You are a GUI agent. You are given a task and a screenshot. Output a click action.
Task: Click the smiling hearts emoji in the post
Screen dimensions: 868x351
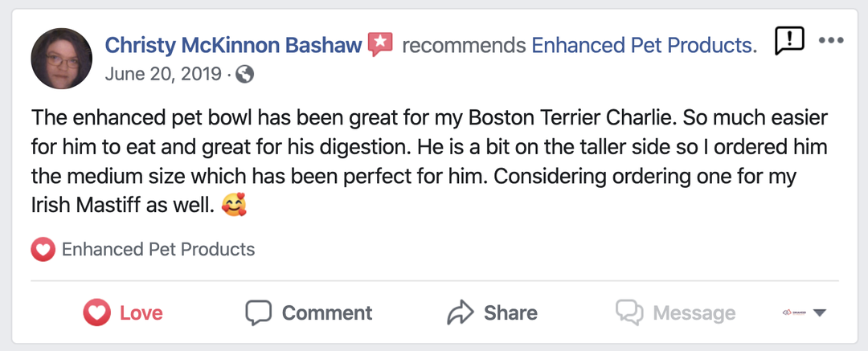pyautogui.click(x=234, y=206)
